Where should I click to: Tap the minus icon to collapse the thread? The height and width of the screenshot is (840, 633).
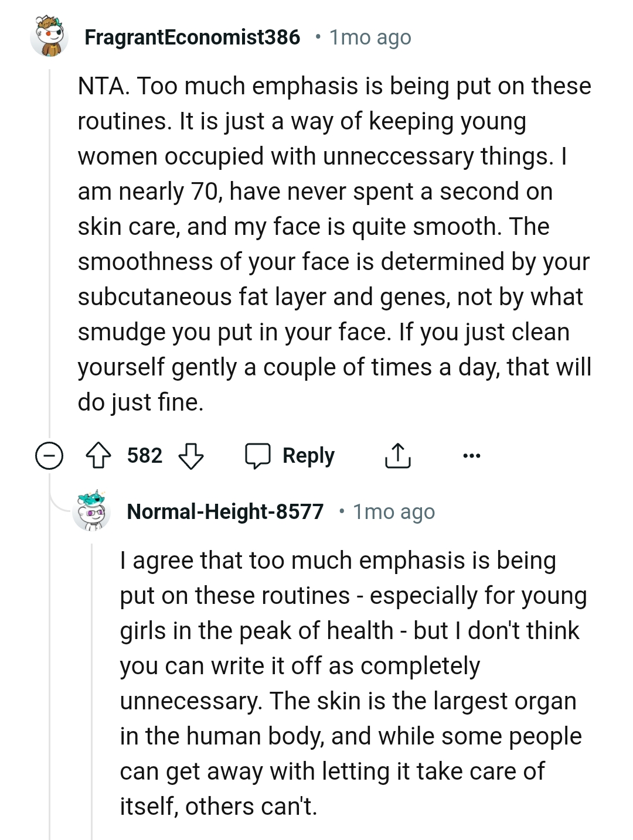point(49,456)
